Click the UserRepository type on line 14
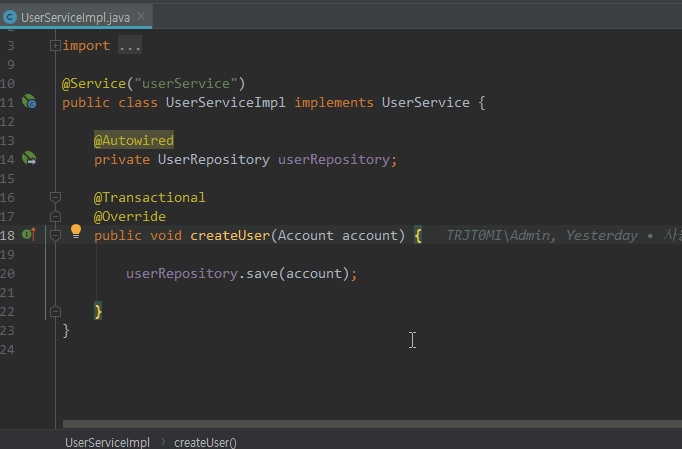Image resolution: width=682 pixels, height=449 pixels. tap(214, 159)
